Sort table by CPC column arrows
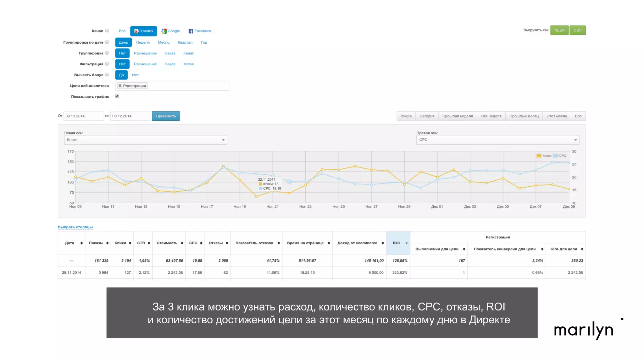The height and width of the screenshot is (362, 644). (x=201, y=243)
